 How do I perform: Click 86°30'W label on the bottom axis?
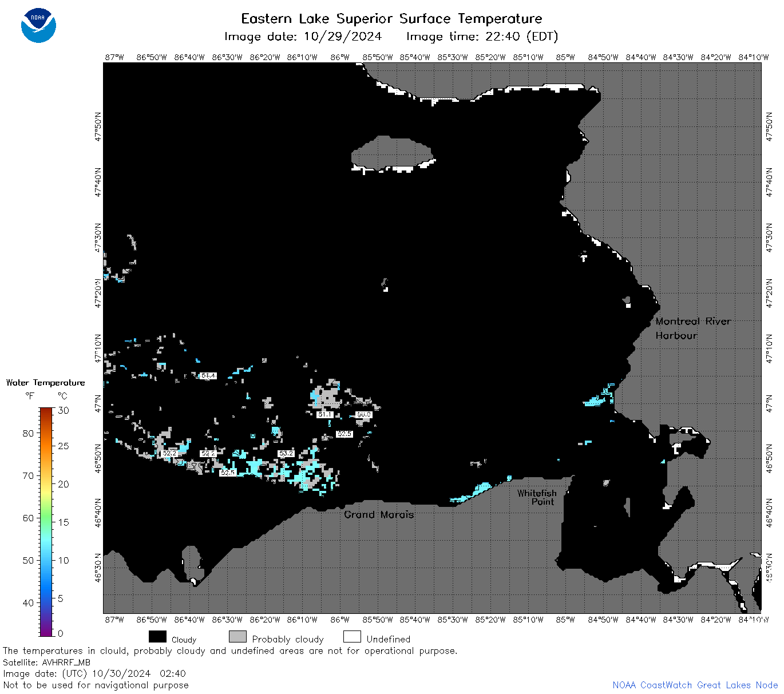pos(227,620)
